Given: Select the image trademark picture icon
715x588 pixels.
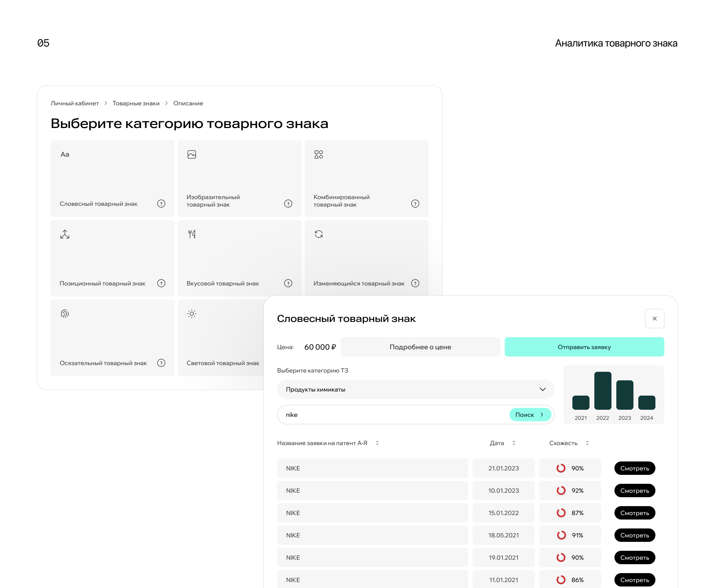Looking at the screenshot, I should point(192,154).
